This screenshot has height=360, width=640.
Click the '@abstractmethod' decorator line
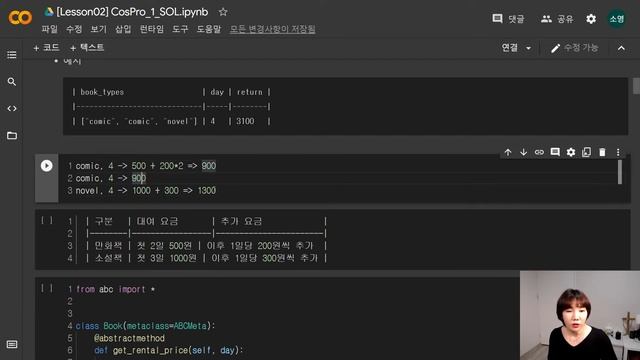pyautogui.click(x=129, y=338)
